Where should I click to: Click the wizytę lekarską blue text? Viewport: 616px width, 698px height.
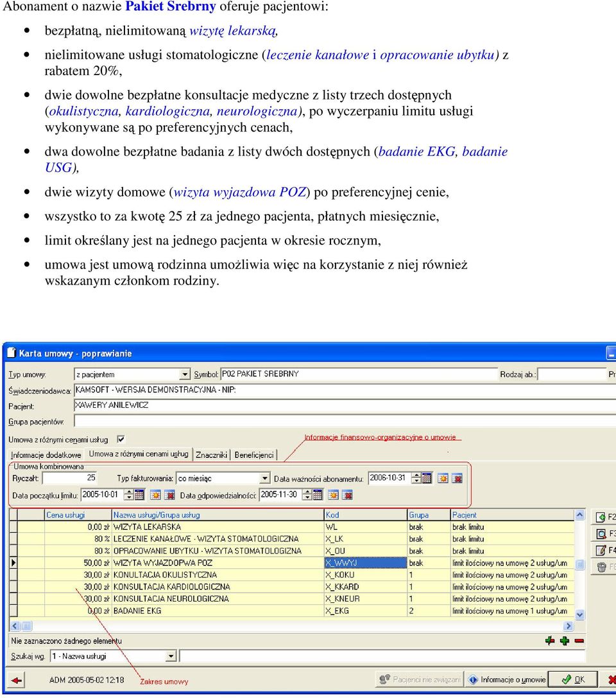point(234,31)
